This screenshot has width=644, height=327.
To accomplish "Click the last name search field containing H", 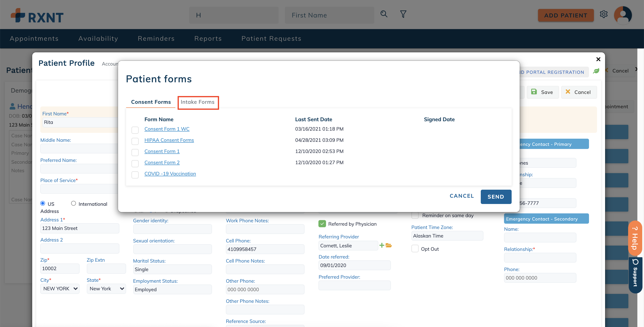I will click(x=234, y=15).
